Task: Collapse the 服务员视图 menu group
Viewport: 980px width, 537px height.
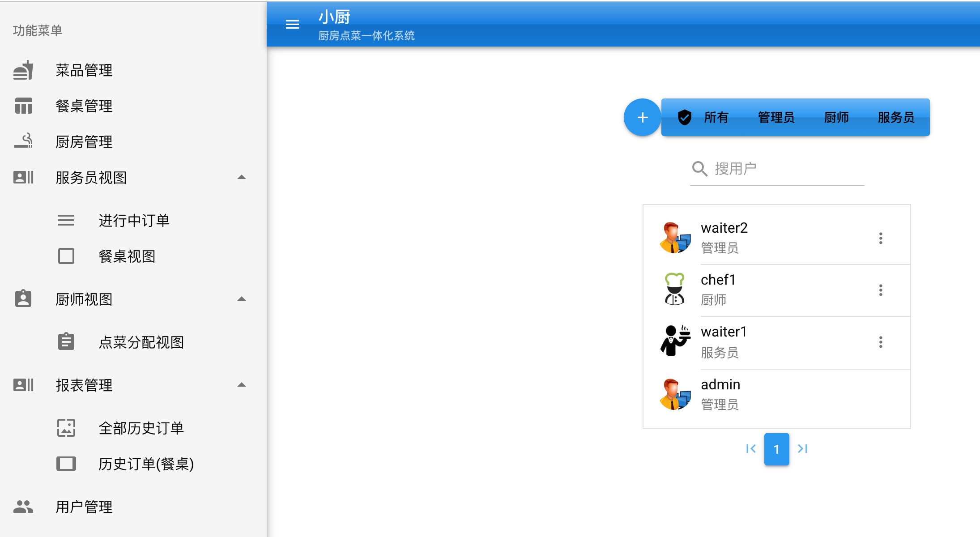Action: pos(242,177)
